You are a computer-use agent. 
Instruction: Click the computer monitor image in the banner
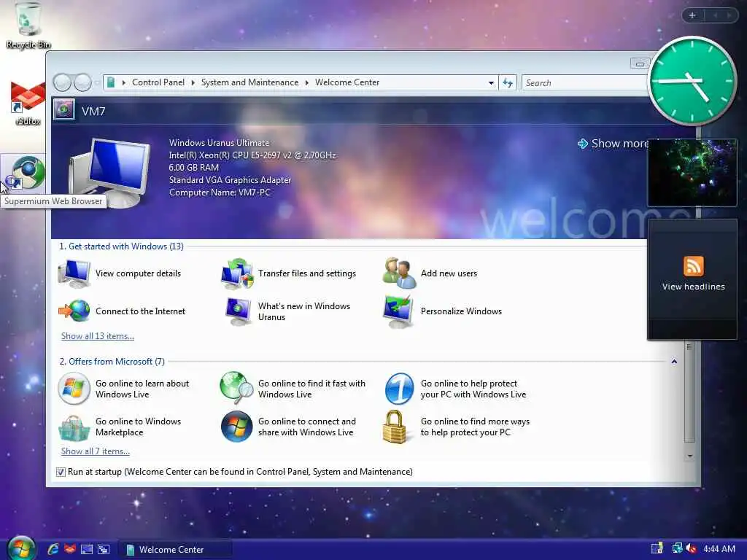click(x=111, y=172)
